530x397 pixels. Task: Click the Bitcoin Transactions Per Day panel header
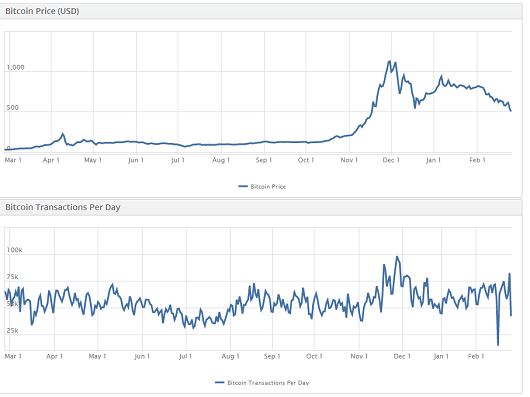(261, 207)
